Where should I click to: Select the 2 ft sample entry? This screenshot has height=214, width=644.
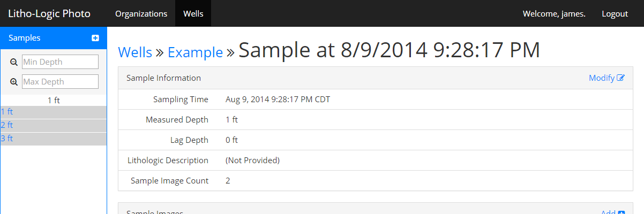pos(7,125)
